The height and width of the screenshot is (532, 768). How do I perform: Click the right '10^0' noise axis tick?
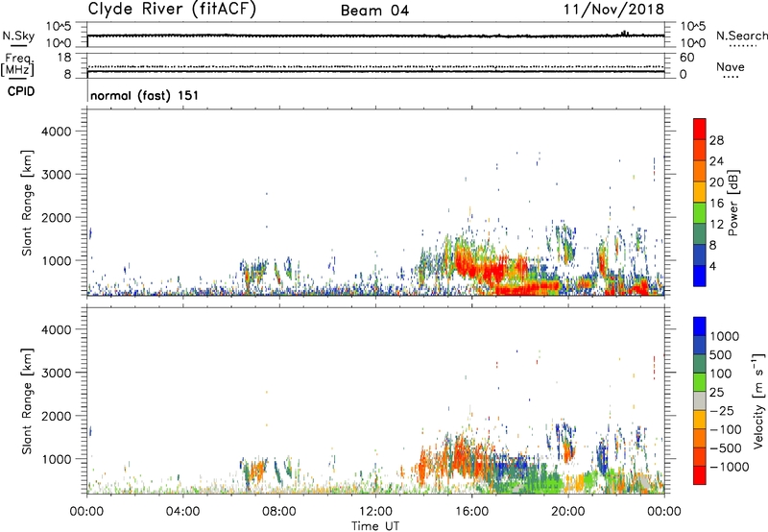coord(693,43)
